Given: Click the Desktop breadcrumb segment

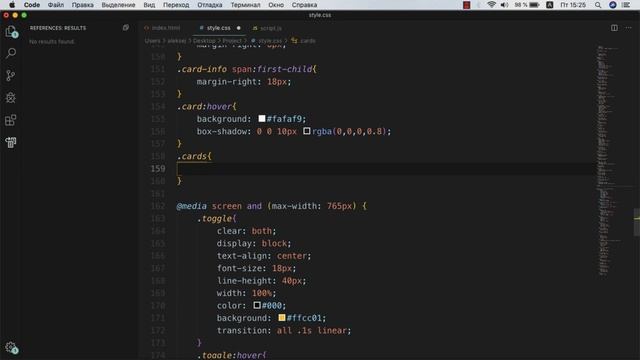Looking at the screenshot, I should [x=204, y=41].
